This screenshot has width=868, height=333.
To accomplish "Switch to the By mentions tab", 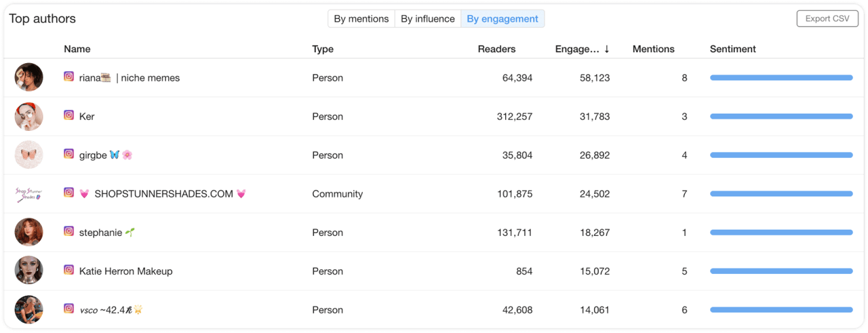I will coord(361,19).
